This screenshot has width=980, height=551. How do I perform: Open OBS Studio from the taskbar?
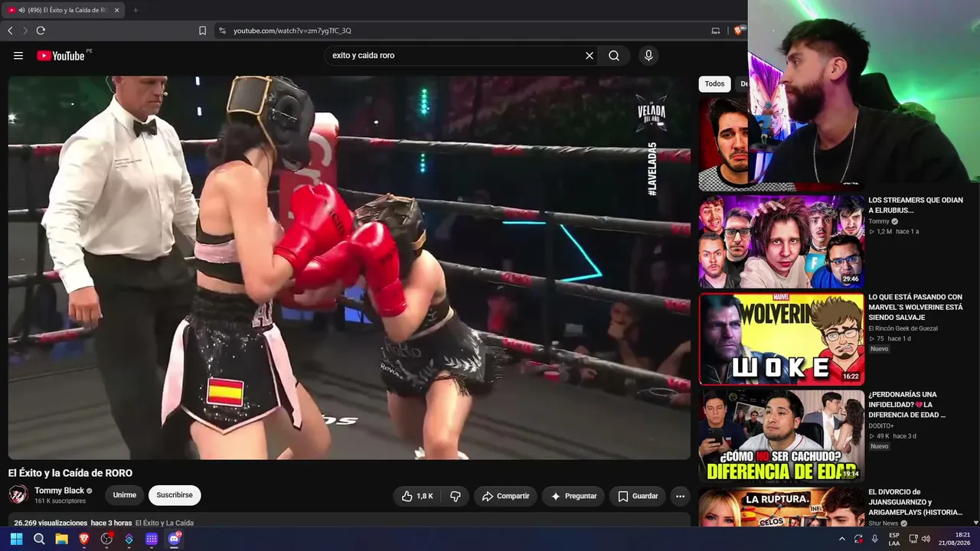coord(106,539)
